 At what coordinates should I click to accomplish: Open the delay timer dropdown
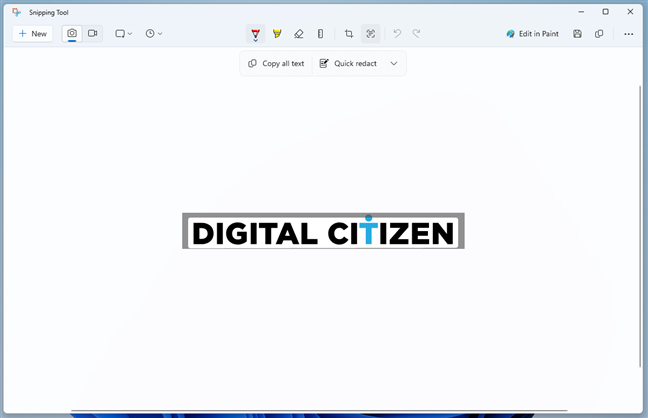(x=154, y=33)
